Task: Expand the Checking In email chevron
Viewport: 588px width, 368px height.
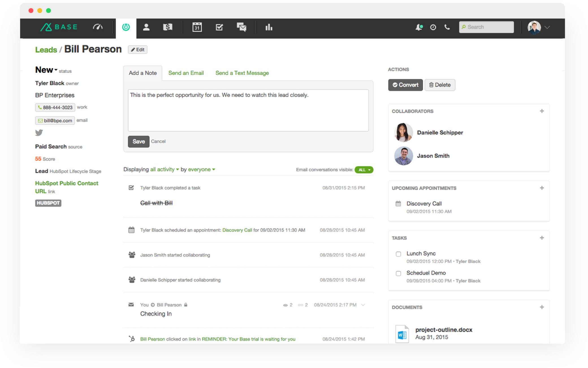Action: click(363, 305)
